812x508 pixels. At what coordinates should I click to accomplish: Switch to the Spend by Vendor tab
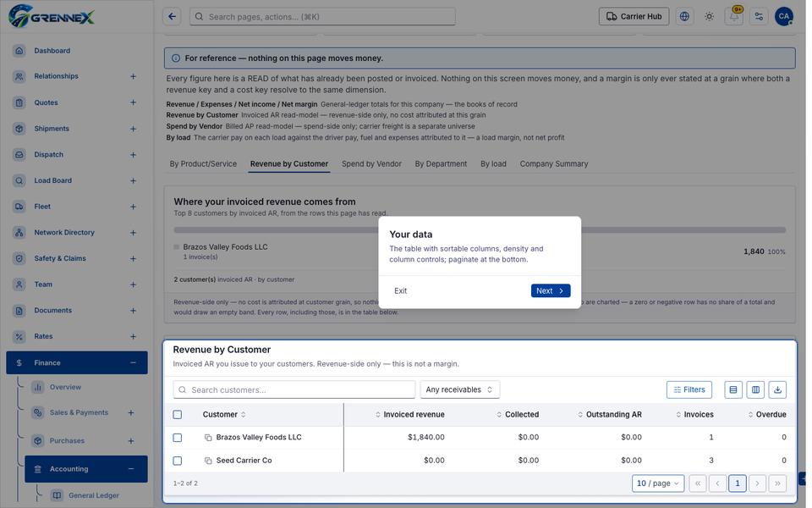(371, 163)
